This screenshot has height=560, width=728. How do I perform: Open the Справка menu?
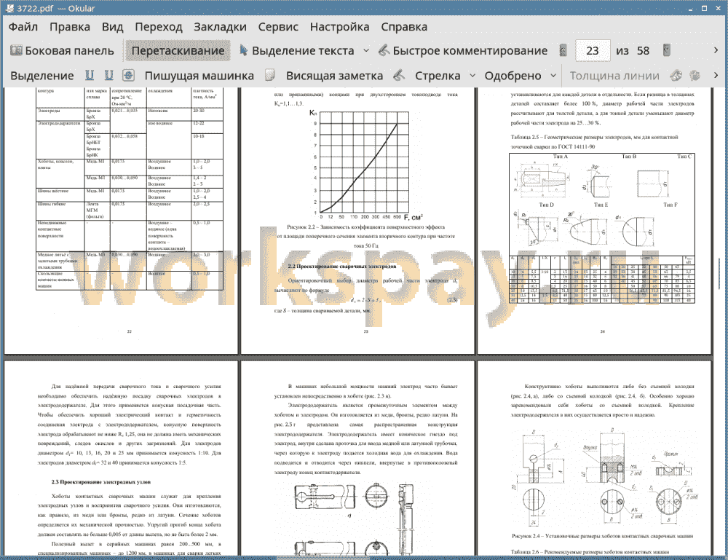point(404,27)
